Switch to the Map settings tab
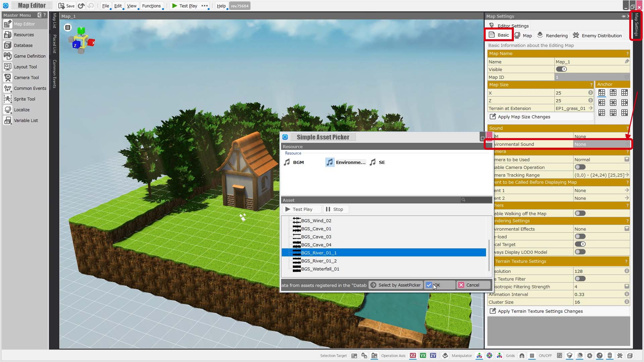 tap(523, 36)
